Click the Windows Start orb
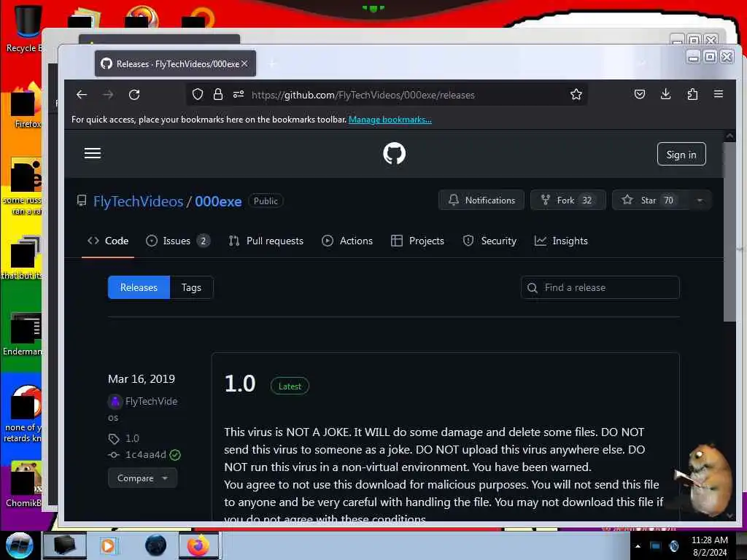747x560 pixels. pos(19,545)
